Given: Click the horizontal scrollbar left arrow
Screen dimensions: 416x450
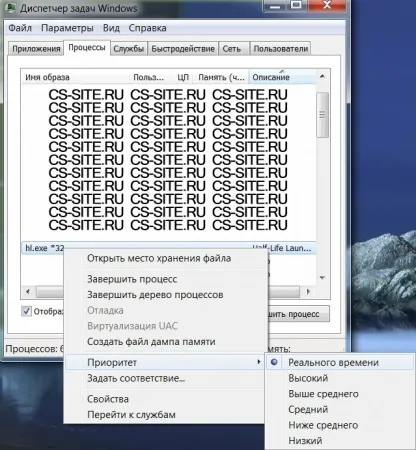Looking at the screenshot, I should pos(28,292).
